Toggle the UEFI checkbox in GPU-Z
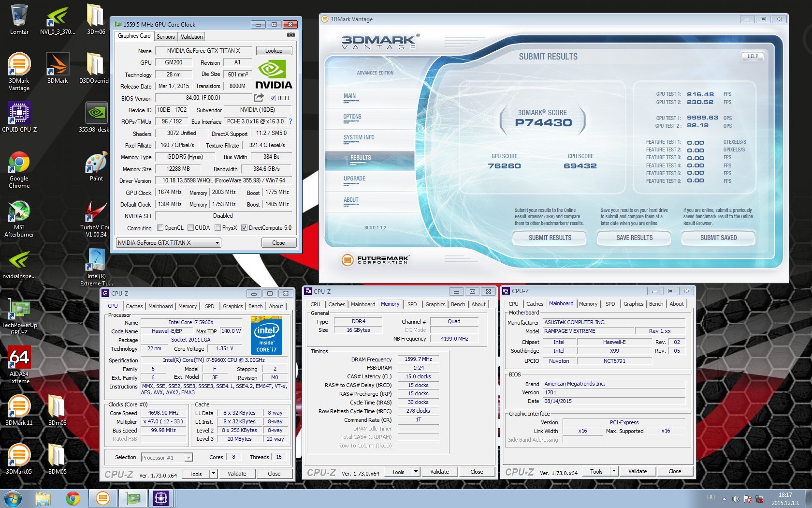 [273, 98]
